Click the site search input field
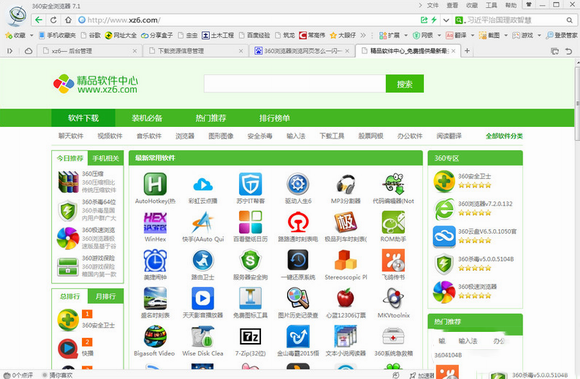580x379 pixels. coord(295,84)
